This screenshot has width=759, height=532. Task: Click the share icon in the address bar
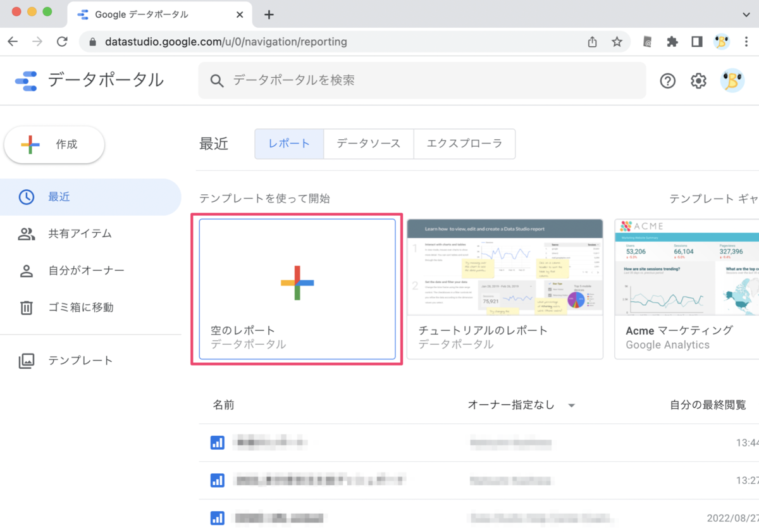tap(592, 42)
